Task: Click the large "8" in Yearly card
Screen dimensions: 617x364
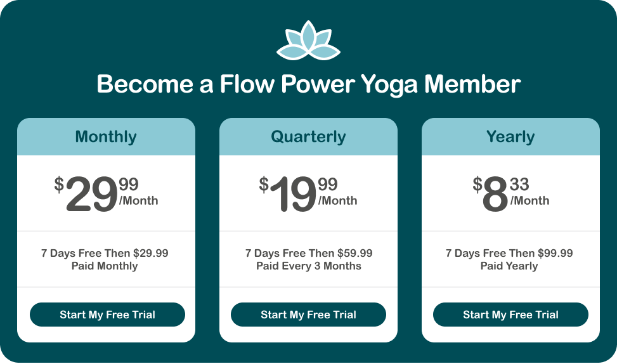Action: 495,195
